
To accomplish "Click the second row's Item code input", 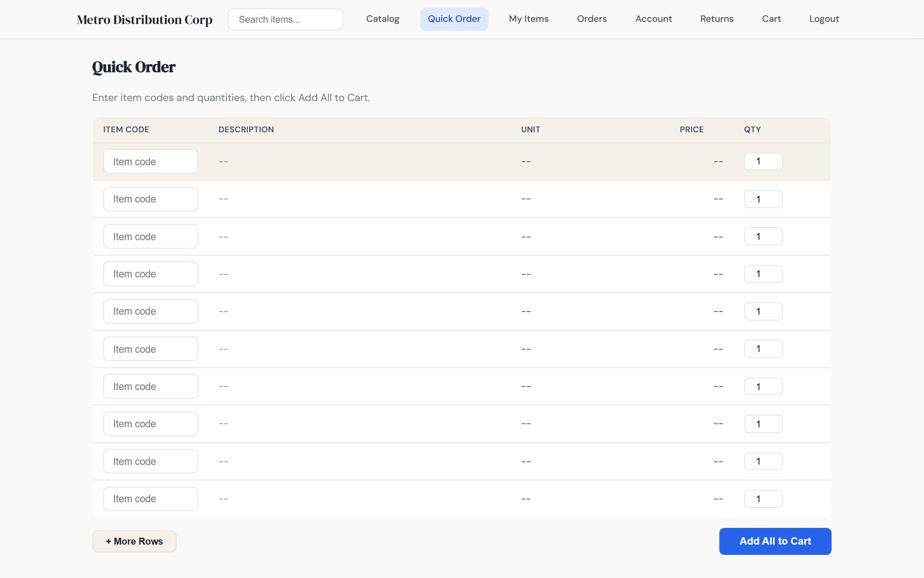I will tap(151, 199).
